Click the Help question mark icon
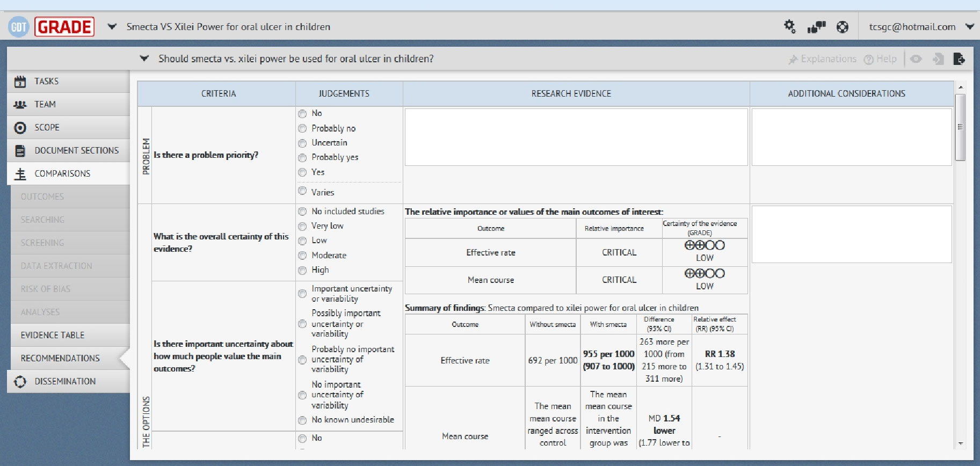This screenshot has height=466, width=980. click(868, 60)
